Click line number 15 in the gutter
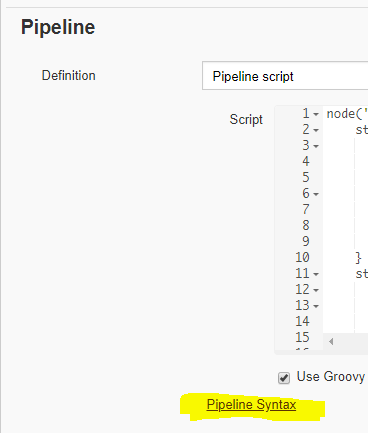The image size is (368, 433). pyautogui.click(x=302, y=337)
